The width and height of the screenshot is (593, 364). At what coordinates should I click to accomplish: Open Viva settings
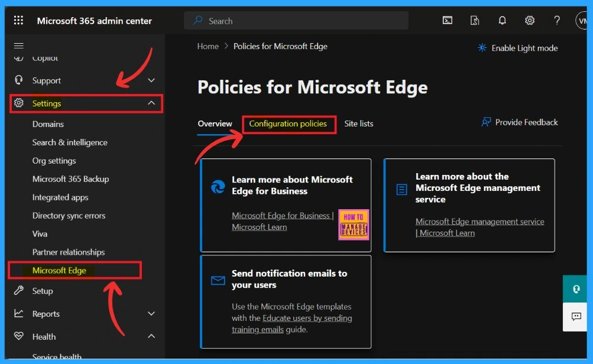point(40,233)
